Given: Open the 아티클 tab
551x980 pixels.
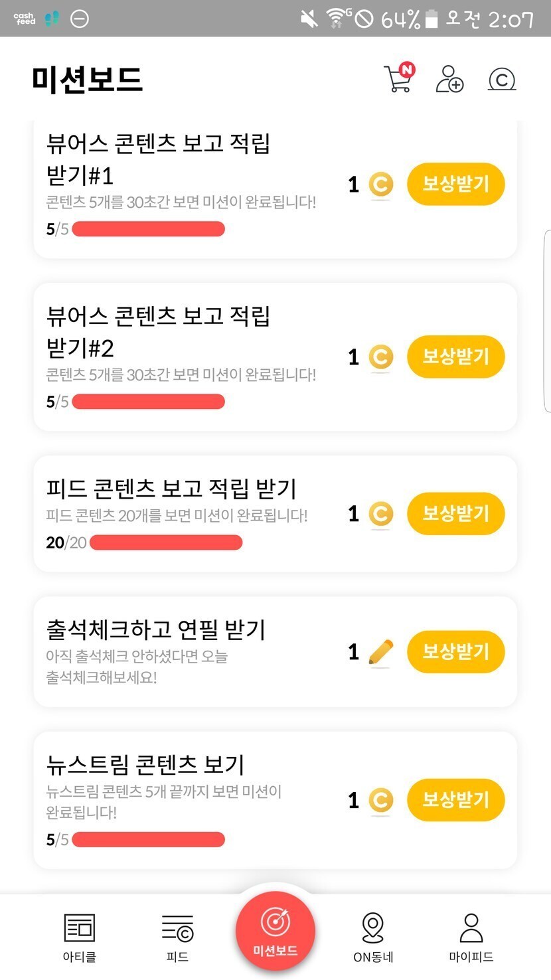Looking at the screenshot, I should point(79,937).
